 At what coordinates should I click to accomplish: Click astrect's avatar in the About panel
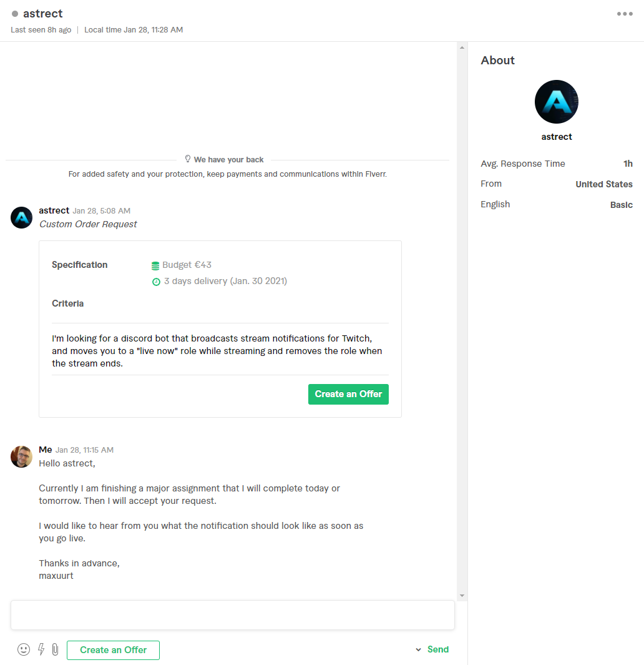557,102
